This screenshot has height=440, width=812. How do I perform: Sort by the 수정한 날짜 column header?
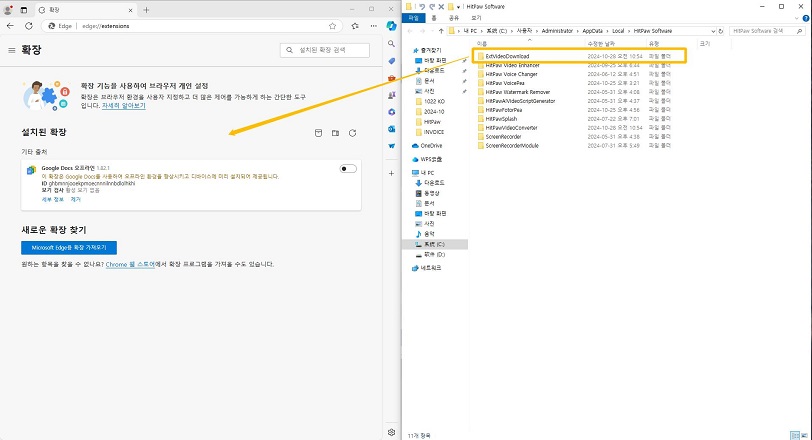[616, 43]
